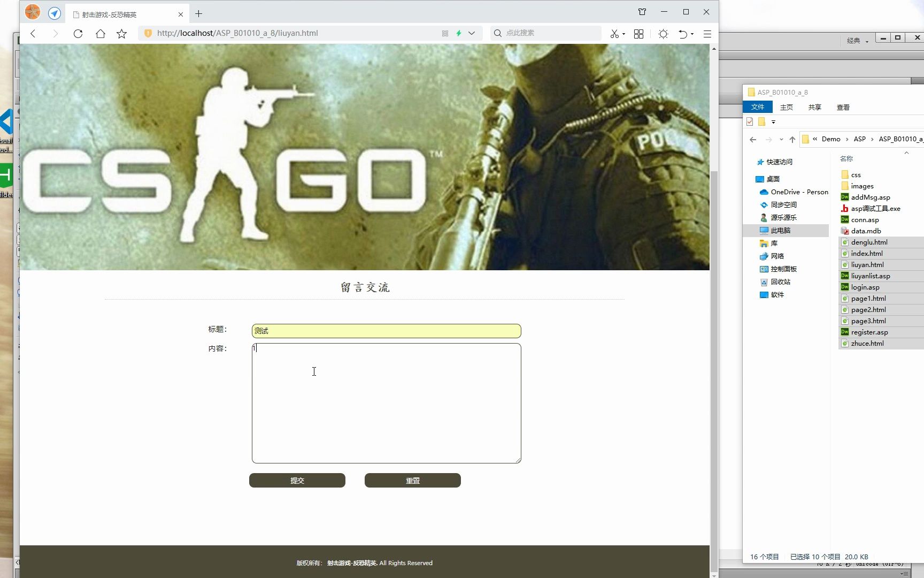The width and height of the screenshot is (924, 578).
Task: Click the browser skin shirt icon
Action: 642,12
